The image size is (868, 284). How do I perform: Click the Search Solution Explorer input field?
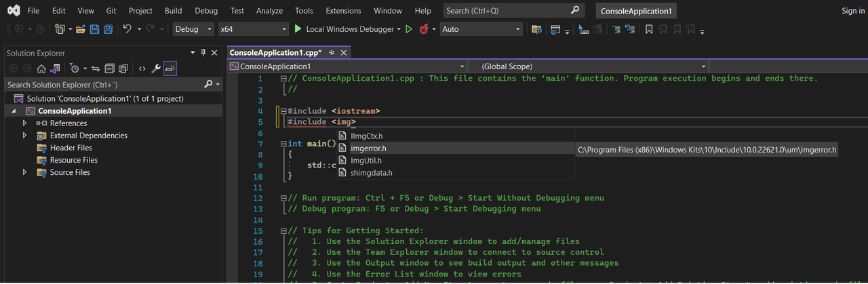(x=103, y=85)
